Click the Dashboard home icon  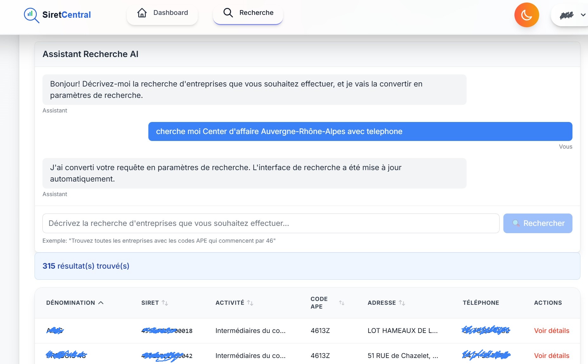142,13
